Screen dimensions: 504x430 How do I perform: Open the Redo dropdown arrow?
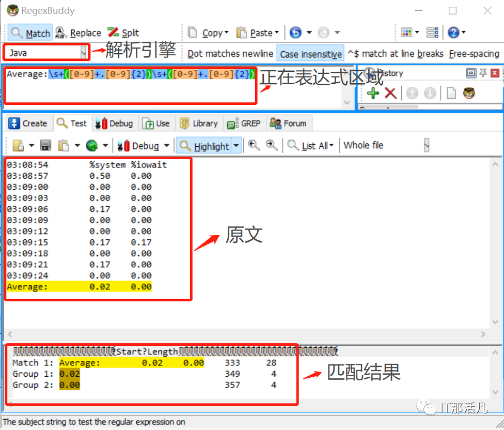(337, 33)
